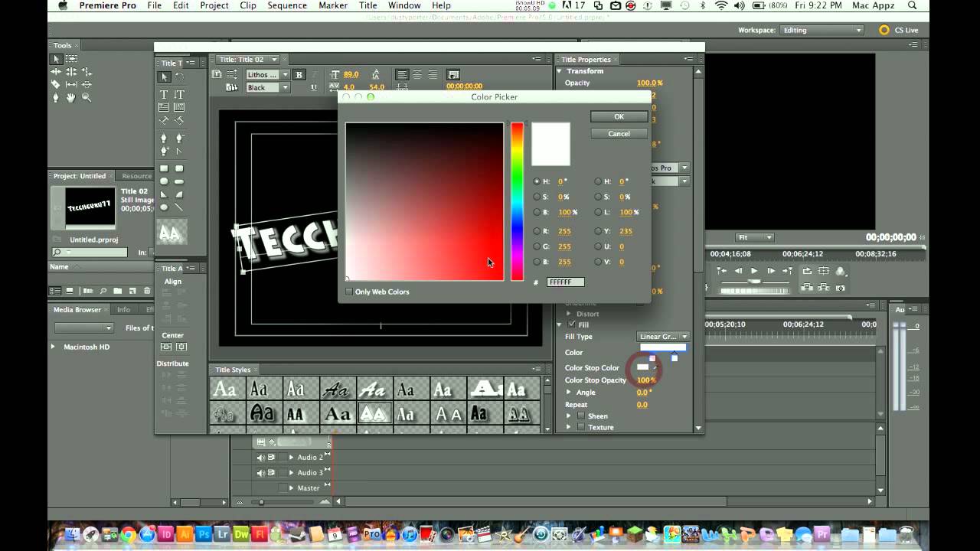Viewport: 980px width, 551px height.
Task: Select the Wedge shape tool
Action: [164, 194]
